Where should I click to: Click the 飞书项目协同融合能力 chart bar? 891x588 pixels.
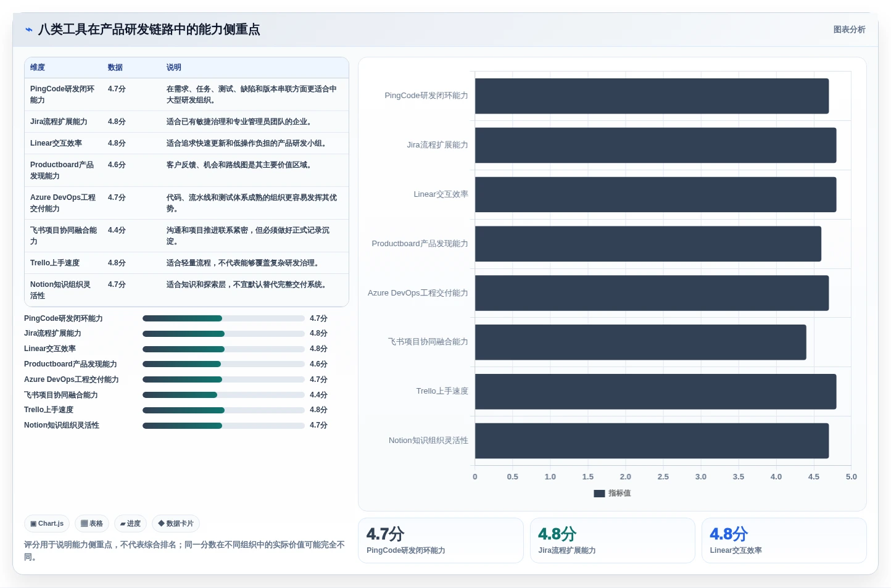pos(640,342)
